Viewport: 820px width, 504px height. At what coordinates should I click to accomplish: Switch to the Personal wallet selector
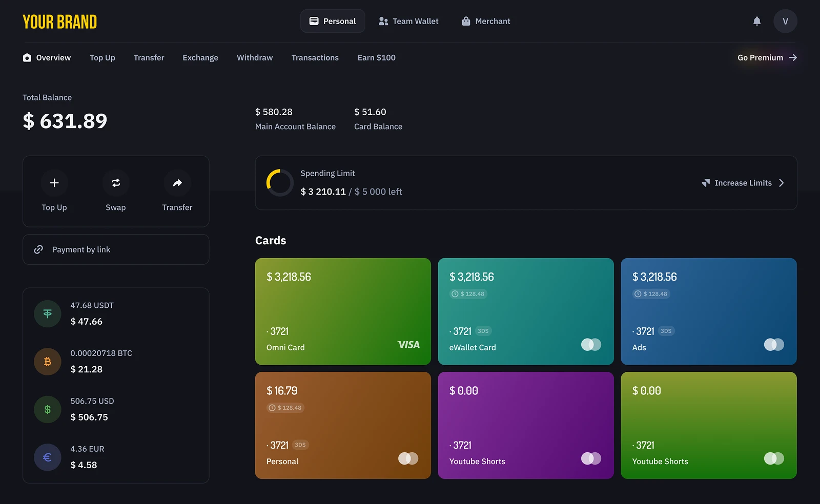(333, 21)
